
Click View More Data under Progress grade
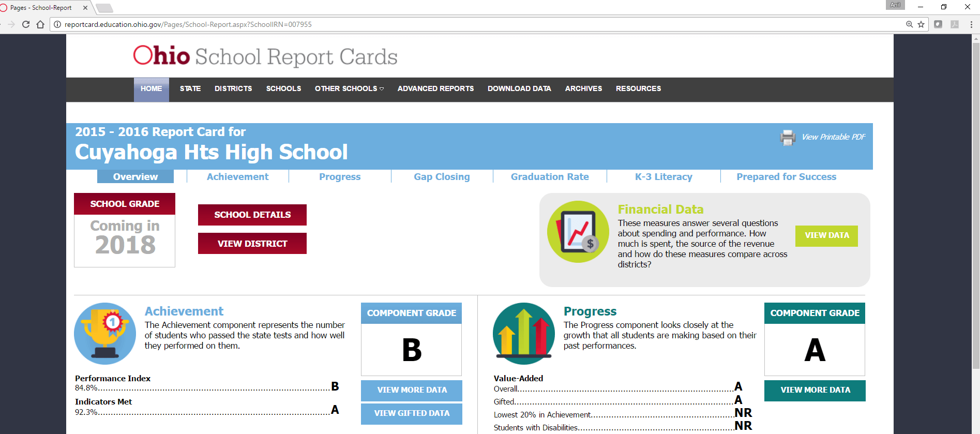point(815,390)
